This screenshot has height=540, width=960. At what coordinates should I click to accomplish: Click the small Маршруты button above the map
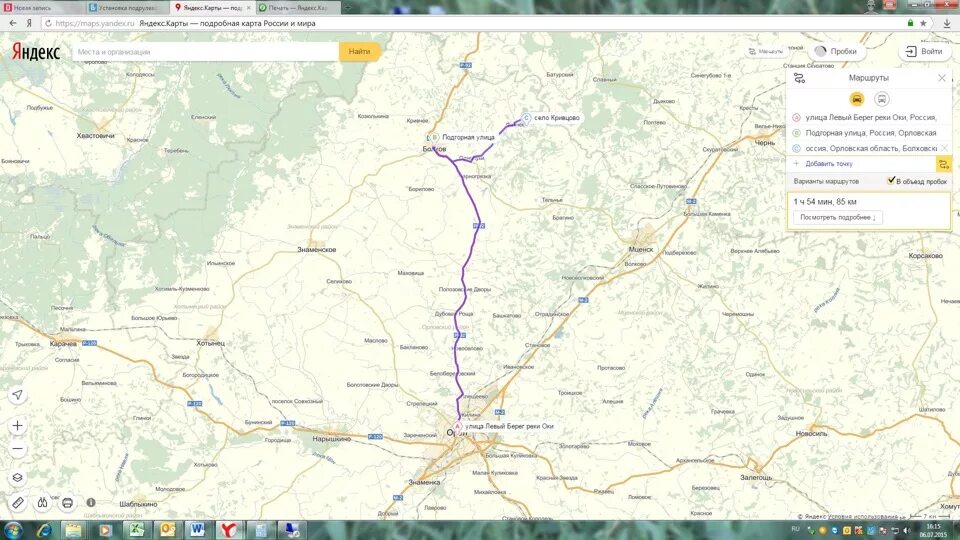point(765,51)
